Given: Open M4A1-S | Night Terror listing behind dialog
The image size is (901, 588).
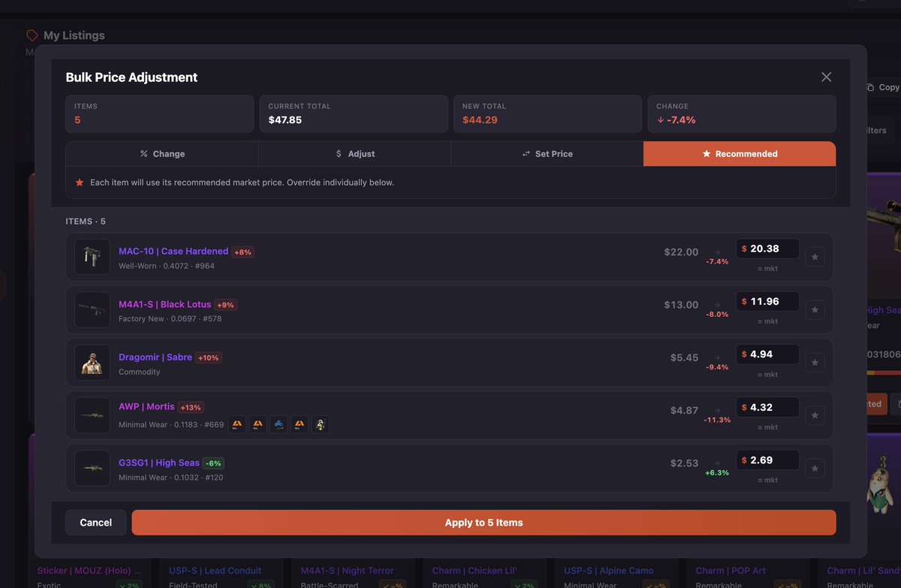Looking at the screenshot, I should [x=347, y=571].
